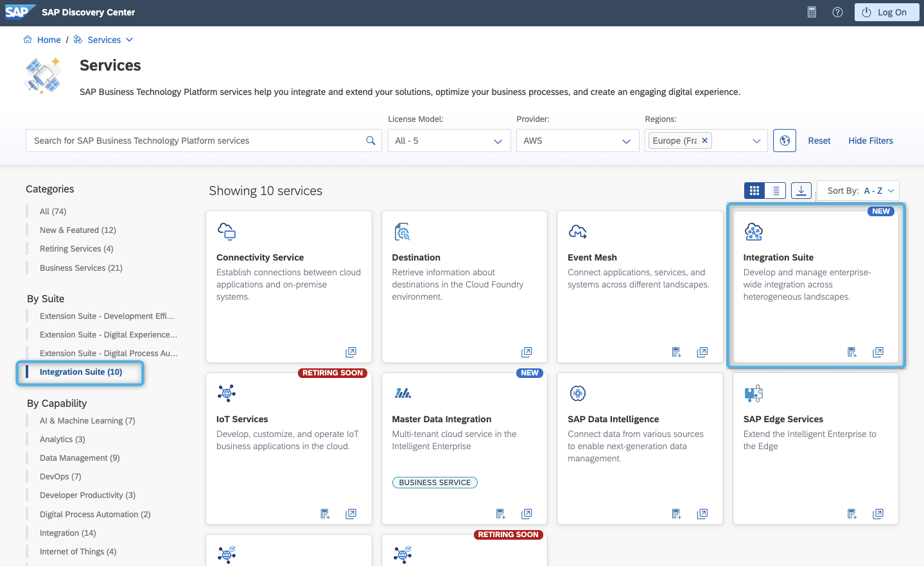
Task: Select All (74) category
Action: 53,211
